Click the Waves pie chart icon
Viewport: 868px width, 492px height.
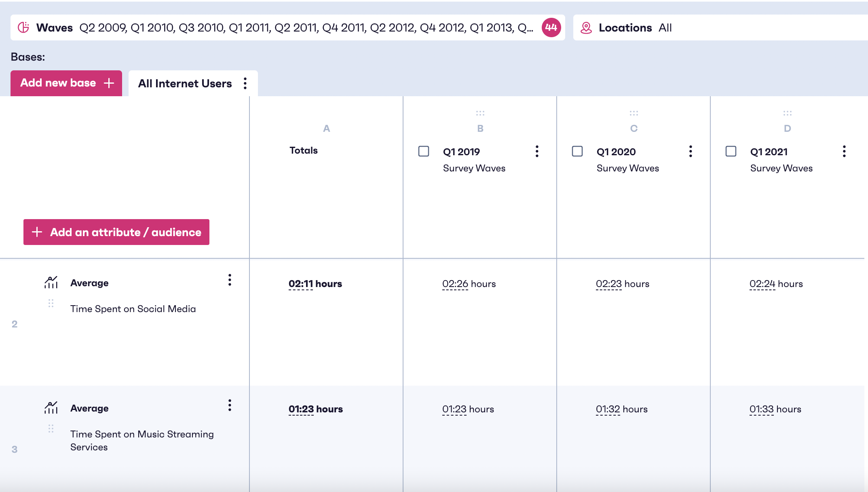point(23,27)
